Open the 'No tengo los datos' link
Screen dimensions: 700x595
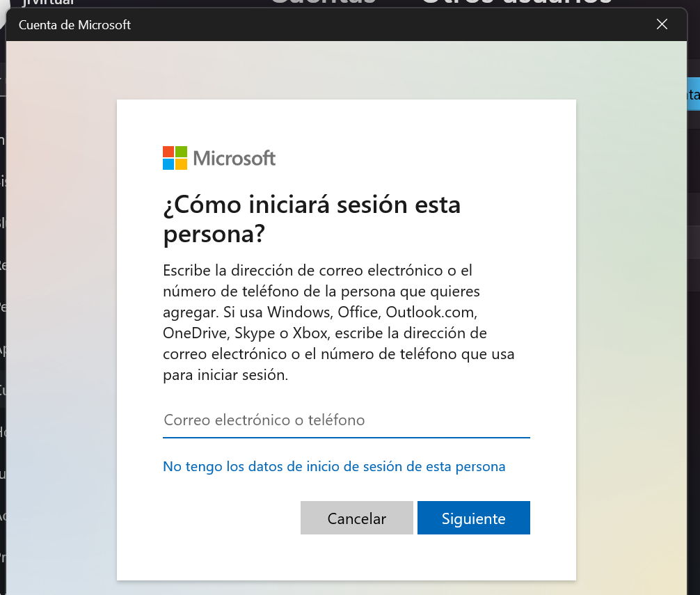point(334,466)
